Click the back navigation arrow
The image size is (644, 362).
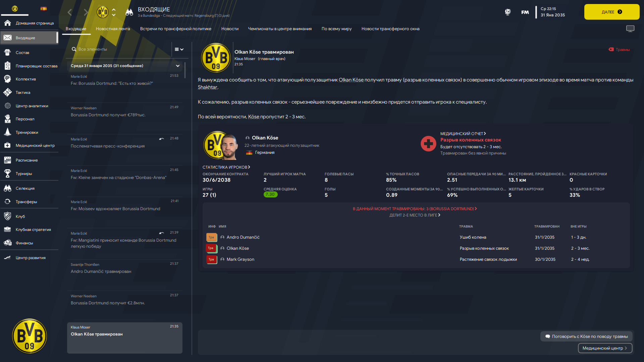70,12
